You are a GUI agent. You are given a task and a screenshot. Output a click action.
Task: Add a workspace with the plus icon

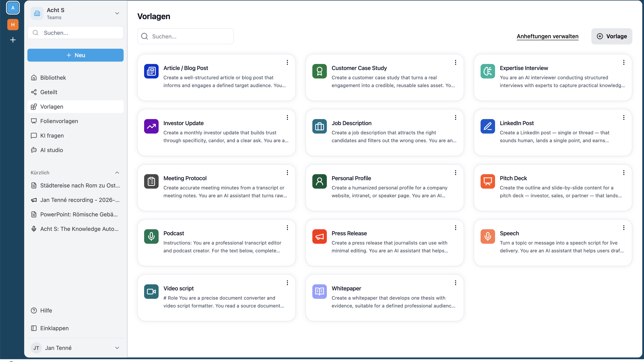(13, 40)
